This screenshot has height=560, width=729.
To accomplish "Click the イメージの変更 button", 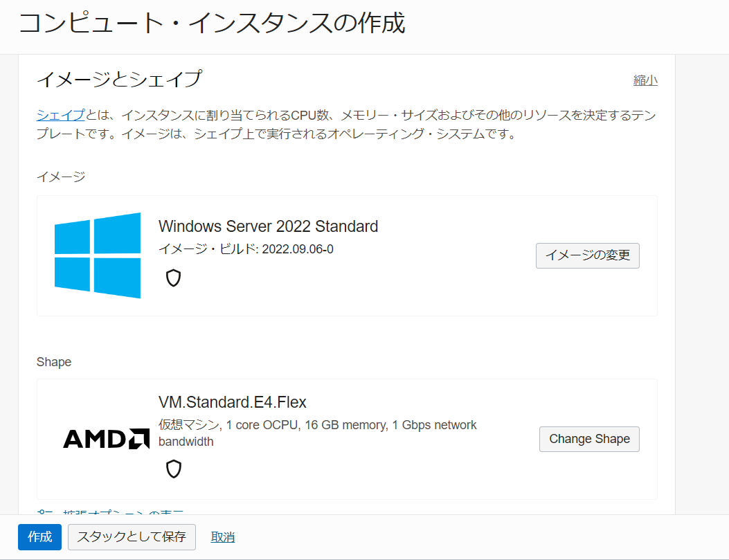I will [x=587, y=255].
